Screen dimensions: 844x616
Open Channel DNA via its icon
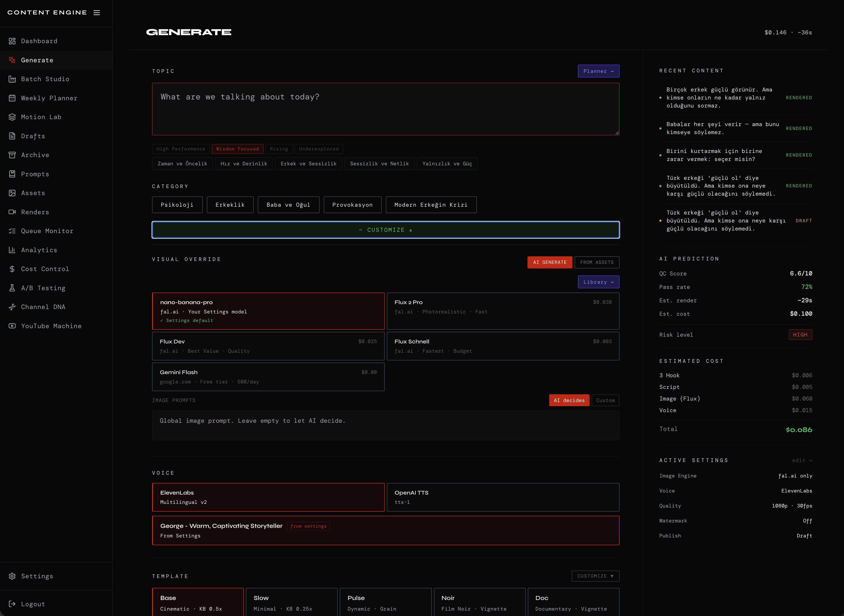[12, 307]
